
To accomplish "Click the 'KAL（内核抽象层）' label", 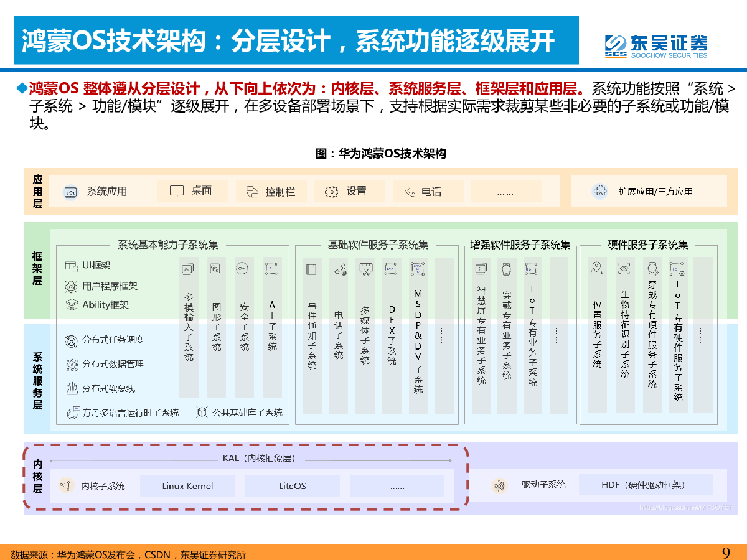I will click(258, 459).
